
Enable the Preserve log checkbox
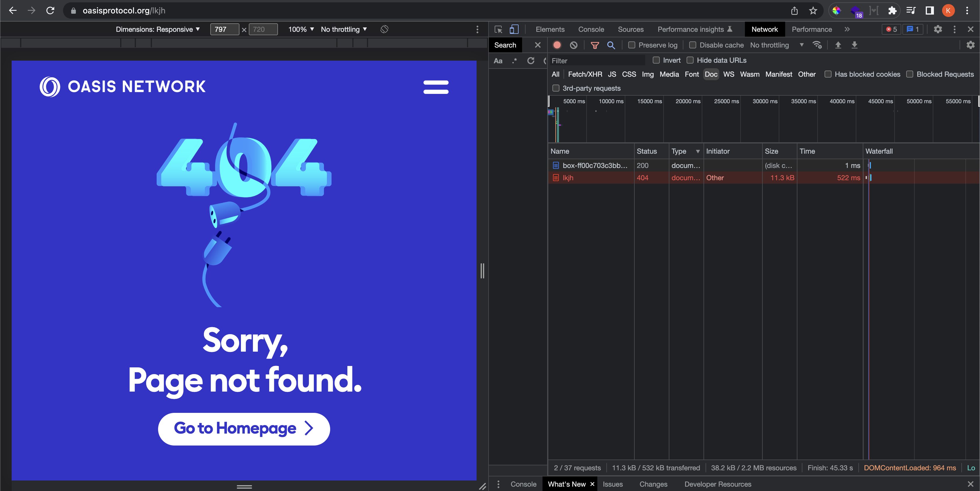click(631, 45)
